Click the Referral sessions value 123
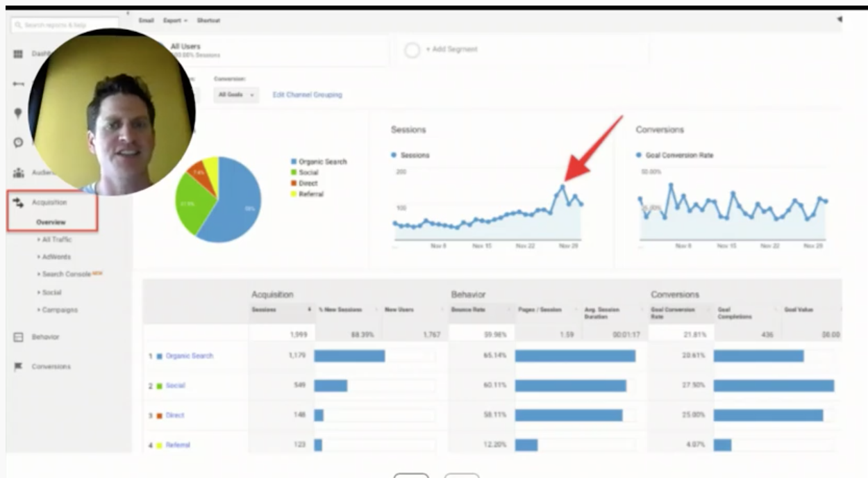 (299, 445)
